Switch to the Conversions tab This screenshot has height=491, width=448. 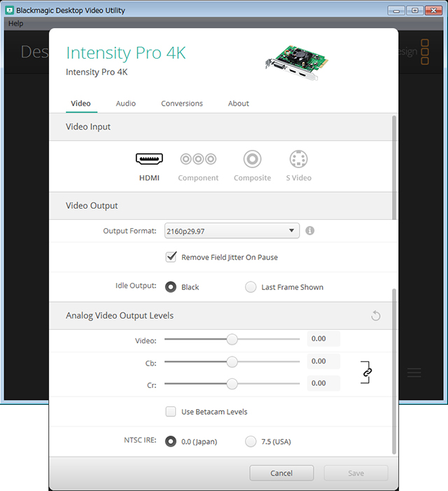coord(182,104)
